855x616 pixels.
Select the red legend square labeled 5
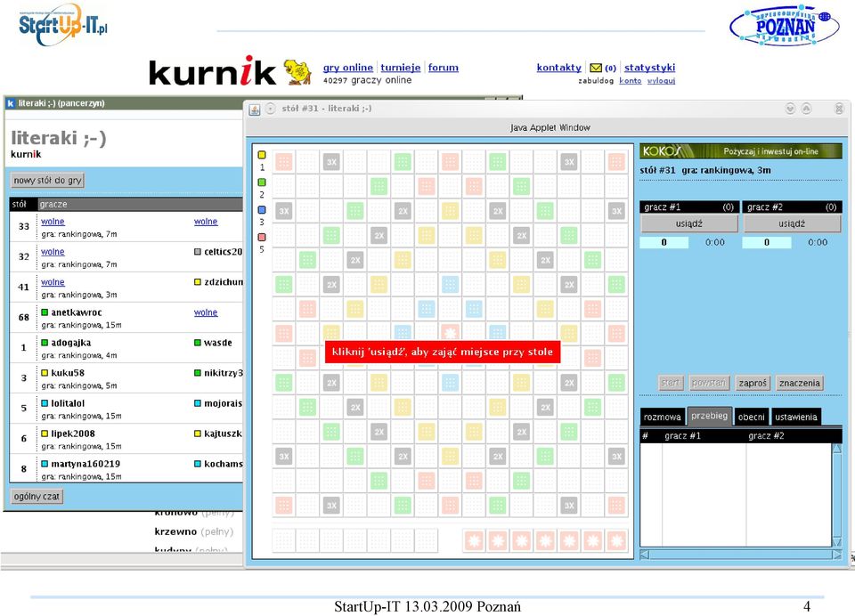262,237
